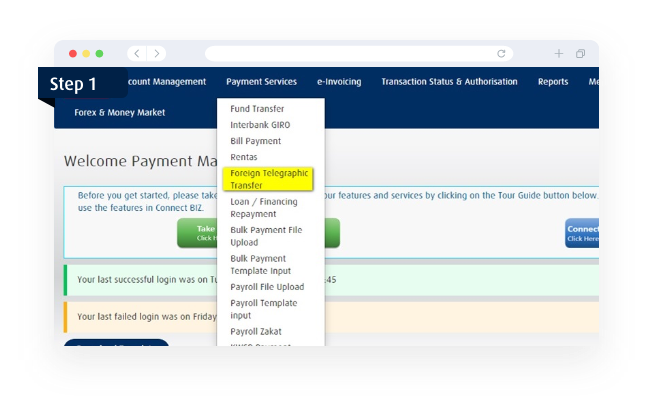Click the Welcome Payment heading text
Viewport: 653px width, 414px height.
click(140, 161)
